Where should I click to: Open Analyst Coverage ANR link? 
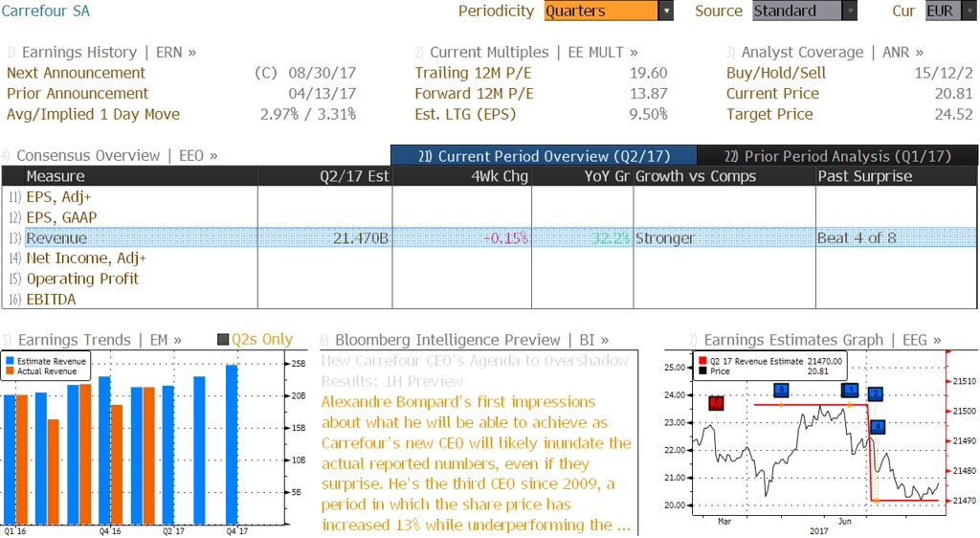coord(825,53)
